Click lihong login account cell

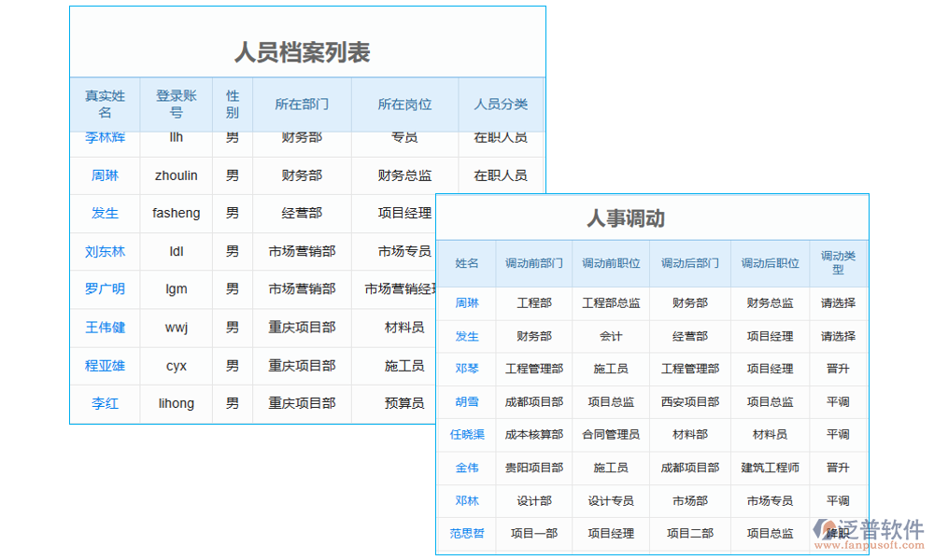177,403
